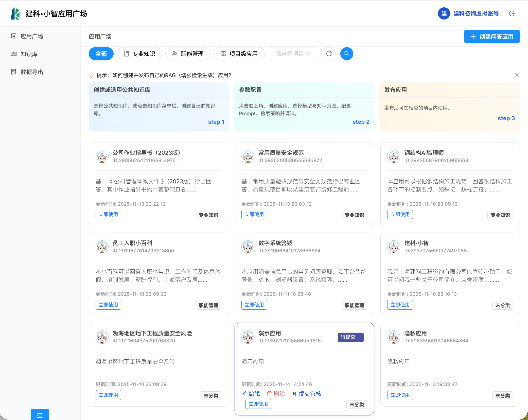Open the 请选择项目 dropdown
The height and width of the screenshot is (420, 528).
(x=293, y=54)
